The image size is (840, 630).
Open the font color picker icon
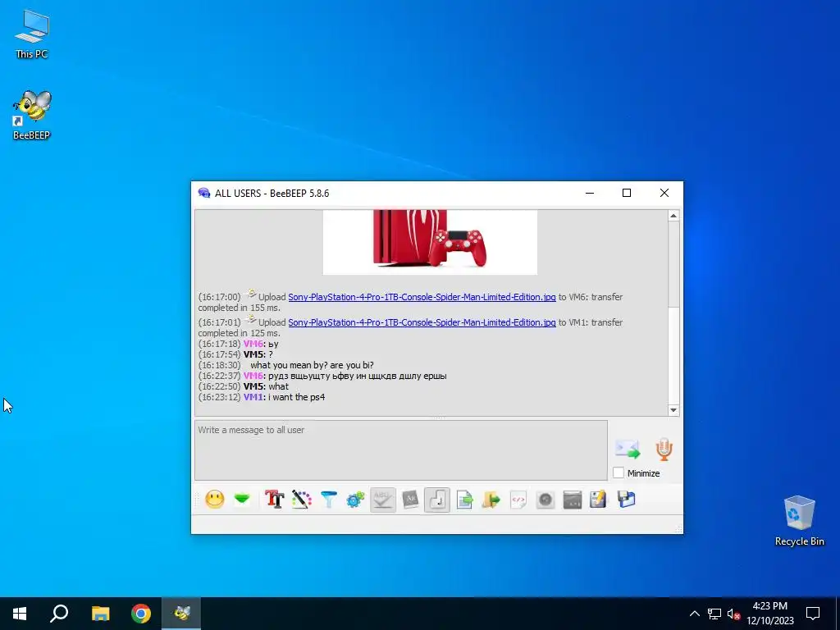click(x=302, y=500)
